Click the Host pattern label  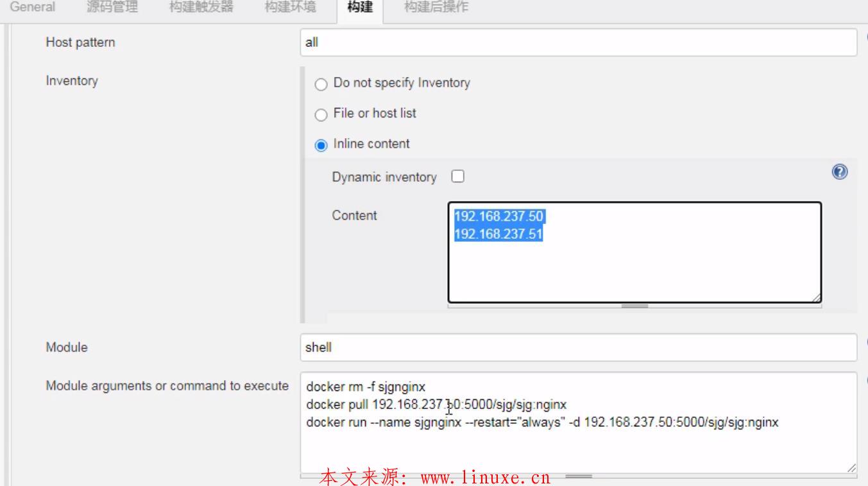tap(80, 42)
